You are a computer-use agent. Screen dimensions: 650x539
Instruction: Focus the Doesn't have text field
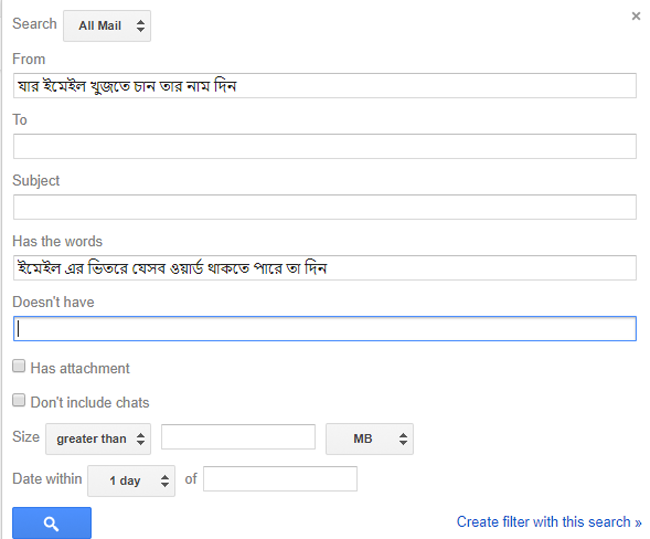point(325,329)
